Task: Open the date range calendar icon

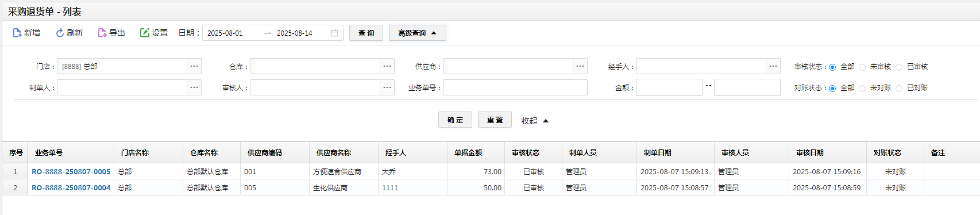Action: coord(334,33)
